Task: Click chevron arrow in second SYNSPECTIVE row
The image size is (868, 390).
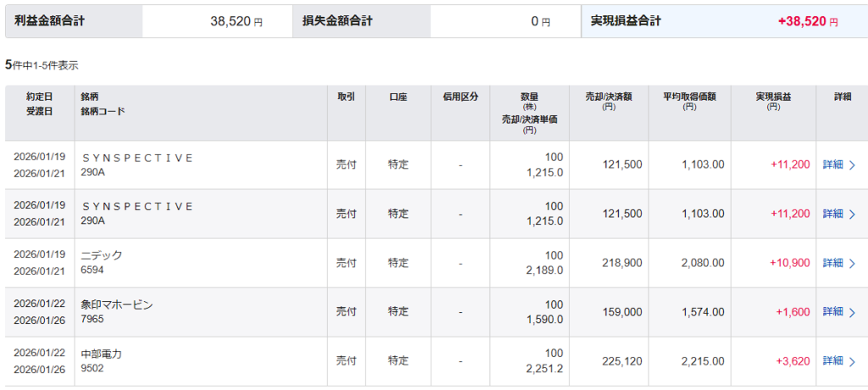Action: click(x=852, y=214)
